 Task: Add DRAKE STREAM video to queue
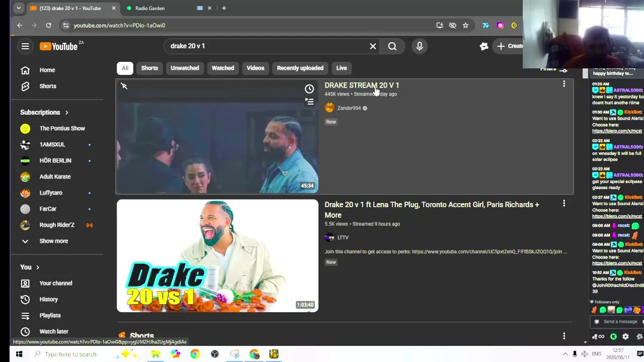309,102
